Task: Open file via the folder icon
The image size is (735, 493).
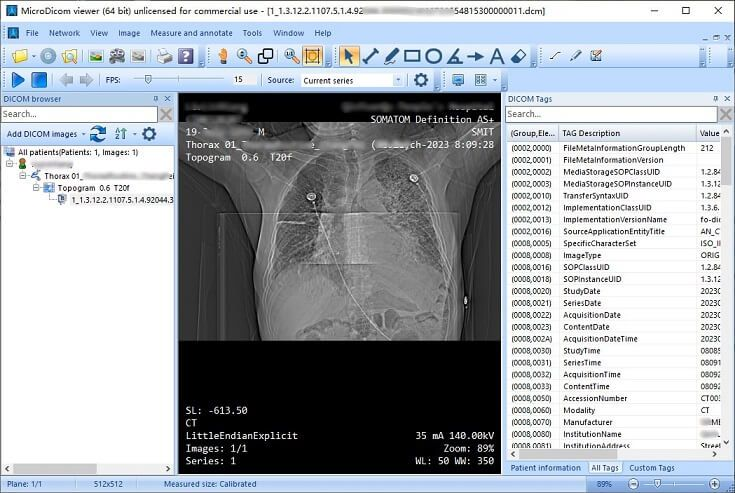Action: point(20,56)
